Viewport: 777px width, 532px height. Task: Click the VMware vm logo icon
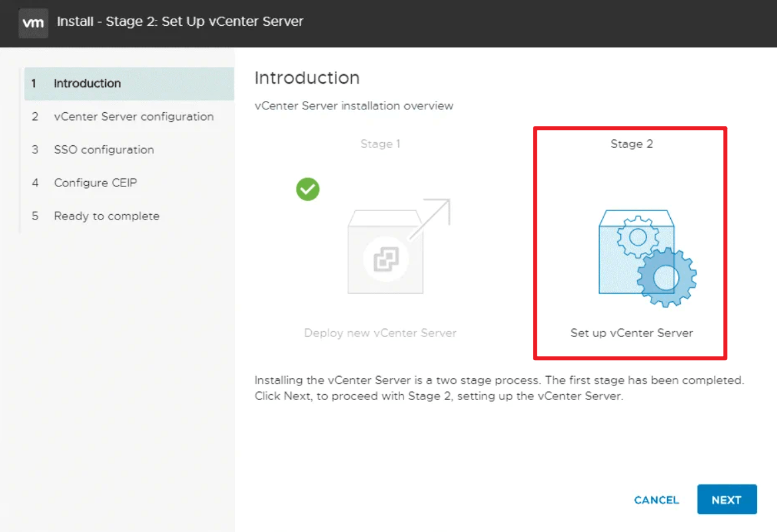[33, 23]
